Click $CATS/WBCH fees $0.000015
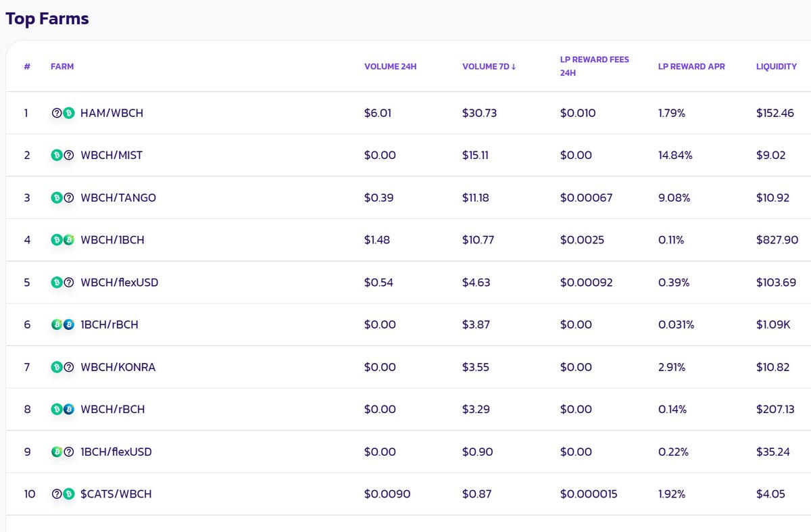 pyautogui.click(x=589, y=494)
